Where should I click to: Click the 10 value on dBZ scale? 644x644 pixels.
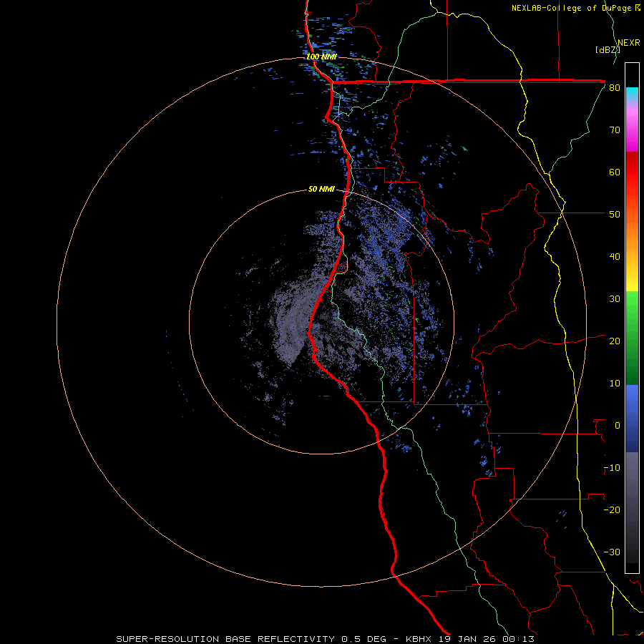coord(615,384)
